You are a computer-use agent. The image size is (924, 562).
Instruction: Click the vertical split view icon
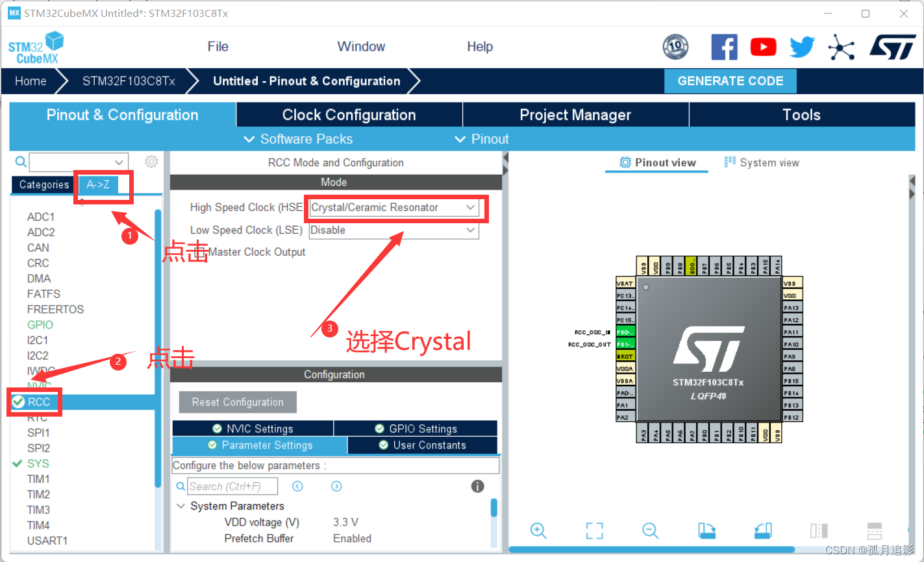pos(819,530)
